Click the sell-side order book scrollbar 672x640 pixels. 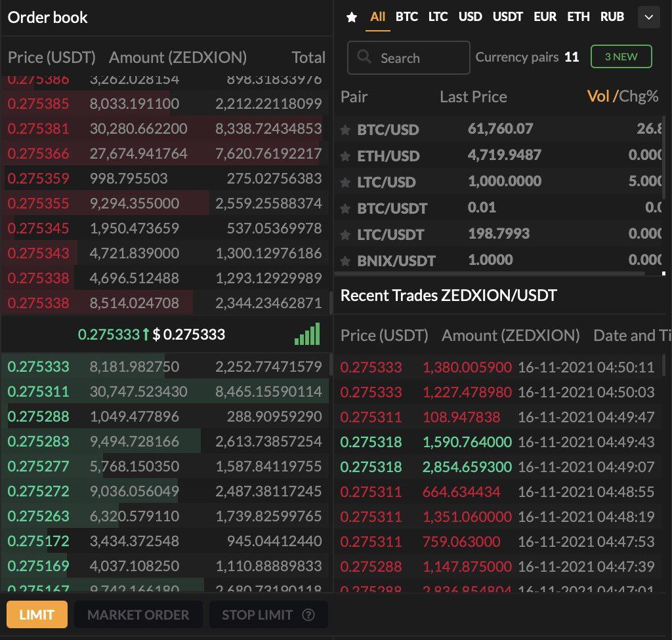pyautogui.click(x=331, y=302)
